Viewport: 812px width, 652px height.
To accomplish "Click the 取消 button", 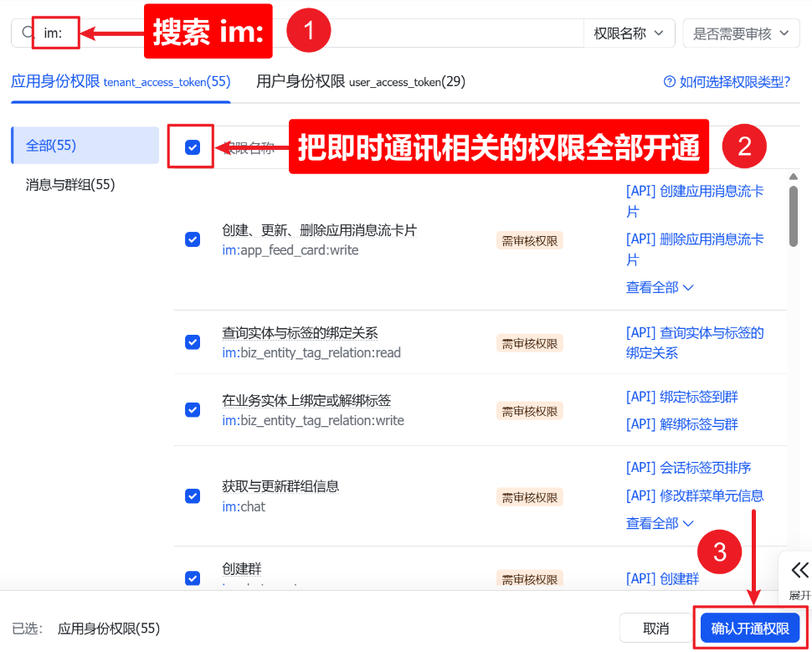I will [x=655, y=628].
